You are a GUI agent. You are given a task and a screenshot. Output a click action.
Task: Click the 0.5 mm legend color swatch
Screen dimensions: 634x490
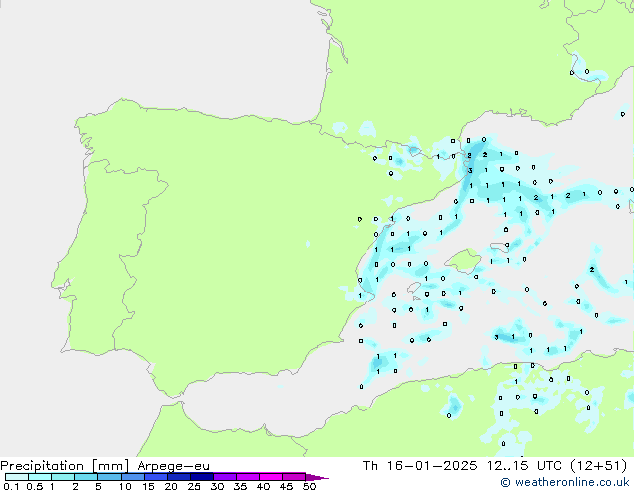click(40, 477)
